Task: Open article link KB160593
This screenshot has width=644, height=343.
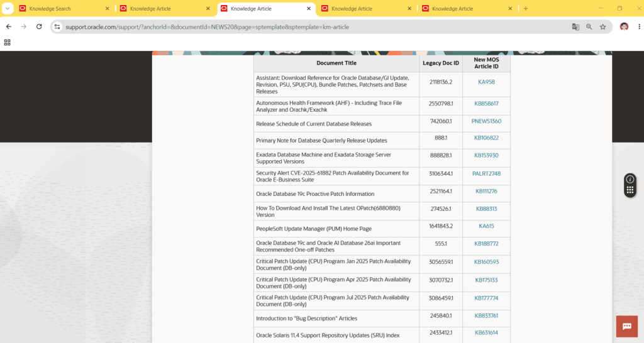Action: click(486, 262)
